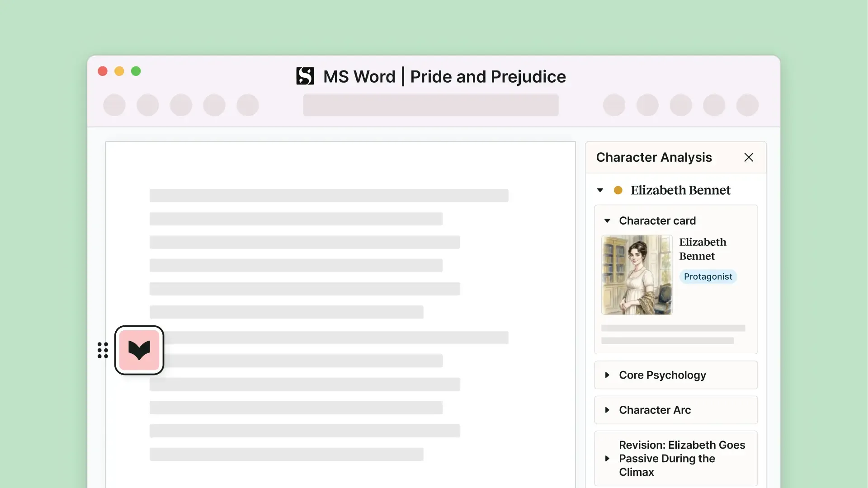The image size is (868, 488).
Task: Click the yellow minimize window button
Action: pyautogui.click(x=119, y=71)
